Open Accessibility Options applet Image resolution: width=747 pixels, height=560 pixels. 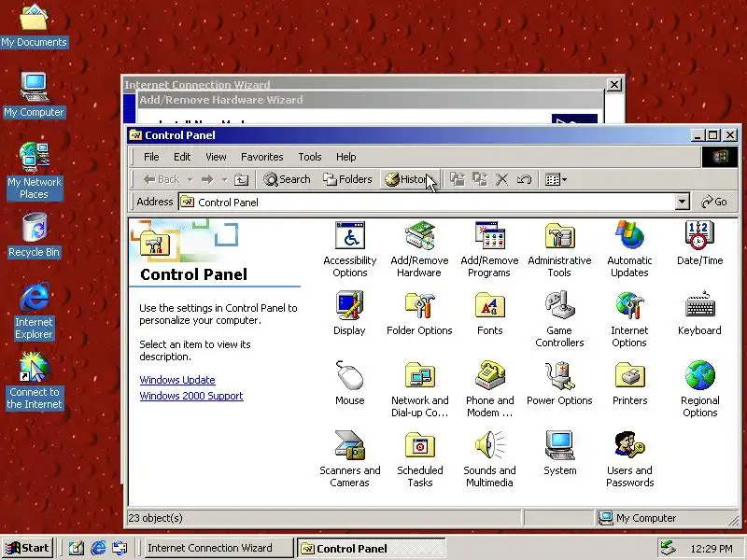click(x=349, y=249)
